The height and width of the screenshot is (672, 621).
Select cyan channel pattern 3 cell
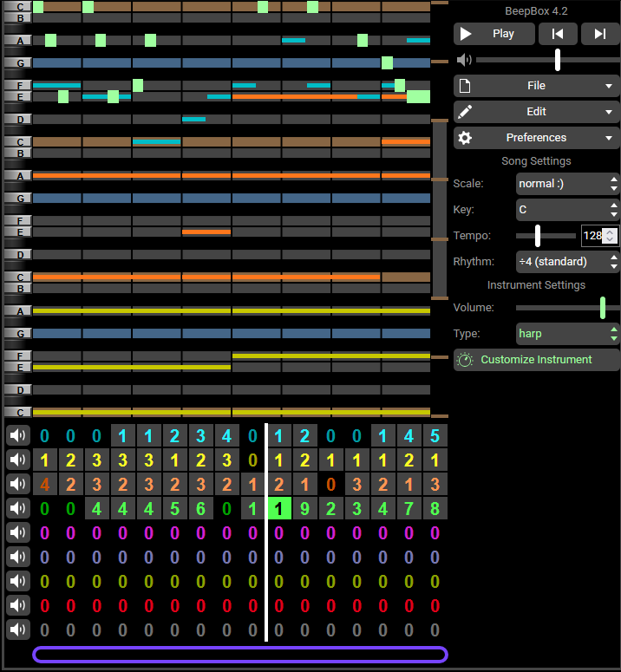click(x=200, y=436)
